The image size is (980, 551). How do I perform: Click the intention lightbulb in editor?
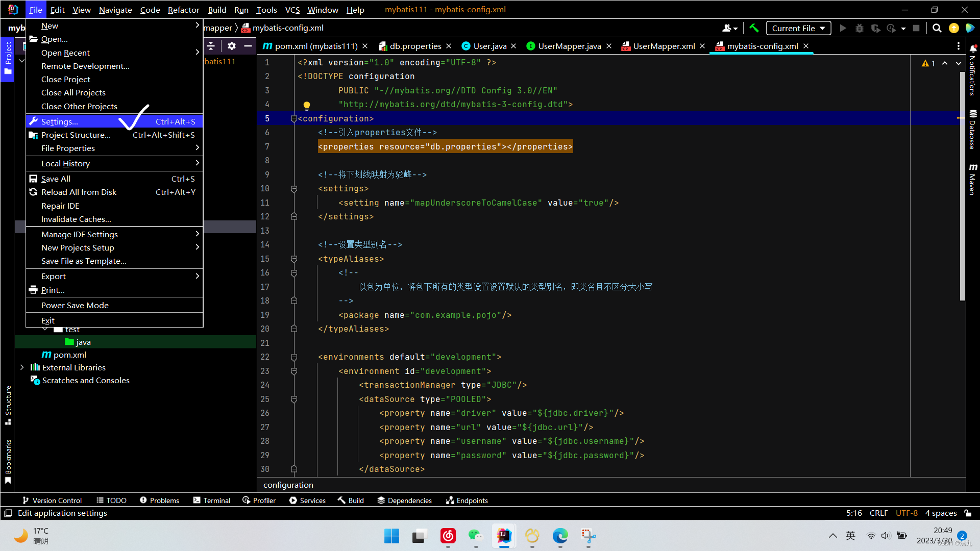coord(306,106)
